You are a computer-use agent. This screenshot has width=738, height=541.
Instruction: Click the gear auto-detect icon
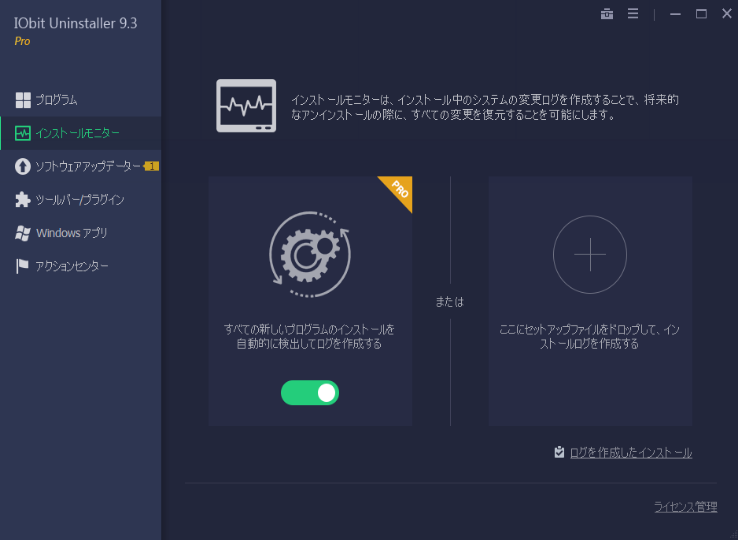point(310,254)
